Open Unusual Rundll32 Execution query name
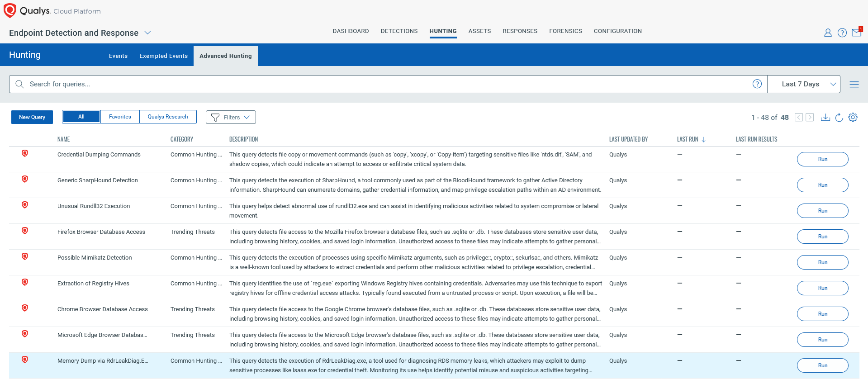The height and width of the screenshot is (379, 868). click(x=94, y=206)
